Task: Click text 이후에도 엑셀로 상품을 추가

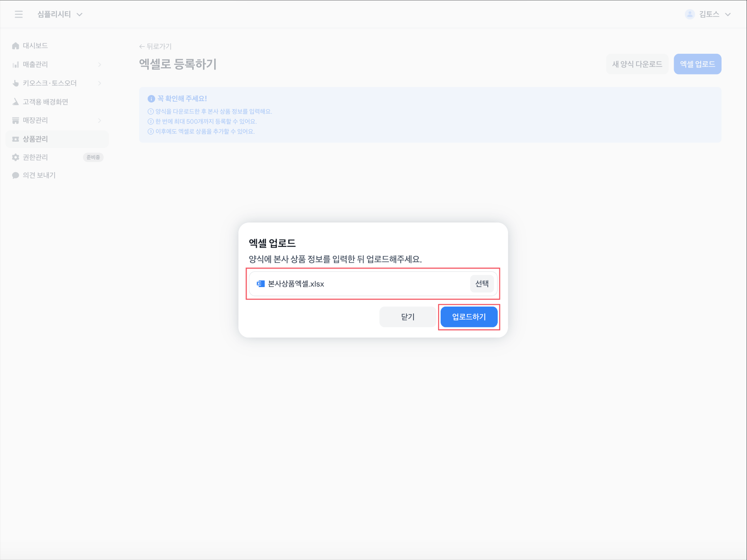Action: pos(205,131)
